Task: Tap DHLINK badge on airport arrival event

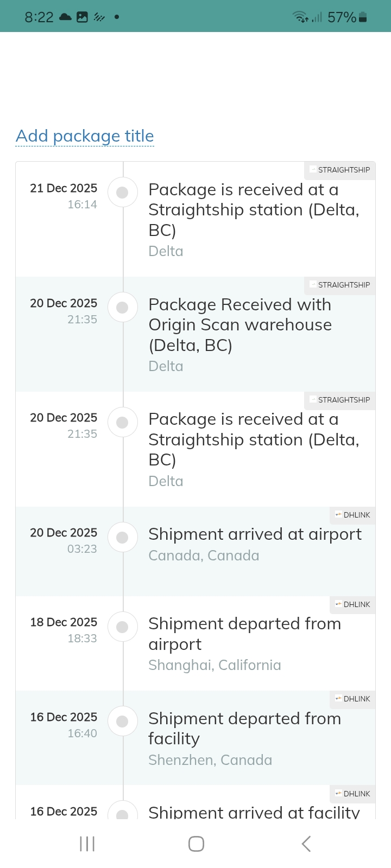Action: pos(353,515)
